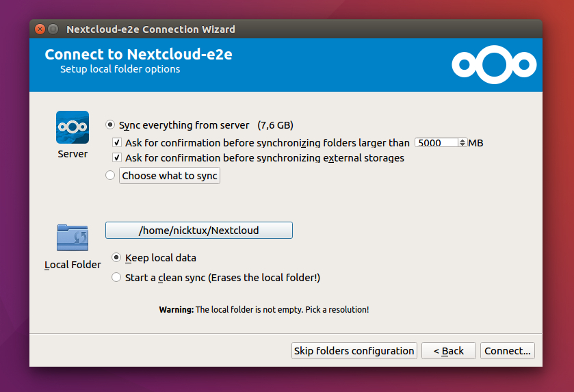Screen dimensions: 574x392
Task: Click the Server icon
Action: pos(73,127)
